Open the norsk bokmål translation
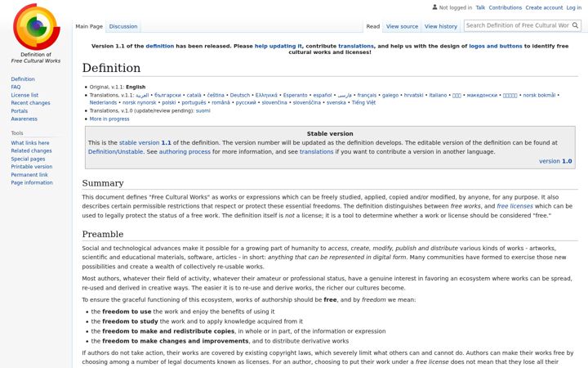Viewport: 588px width, 368px height. 539,95
